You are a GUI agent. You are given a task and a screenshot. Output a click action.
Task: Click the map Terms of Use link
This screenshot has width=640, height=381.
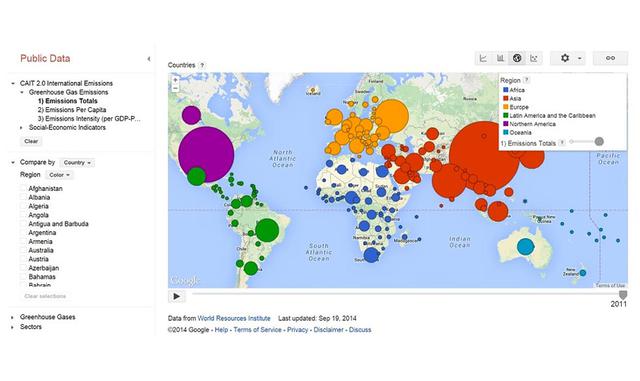610,285
